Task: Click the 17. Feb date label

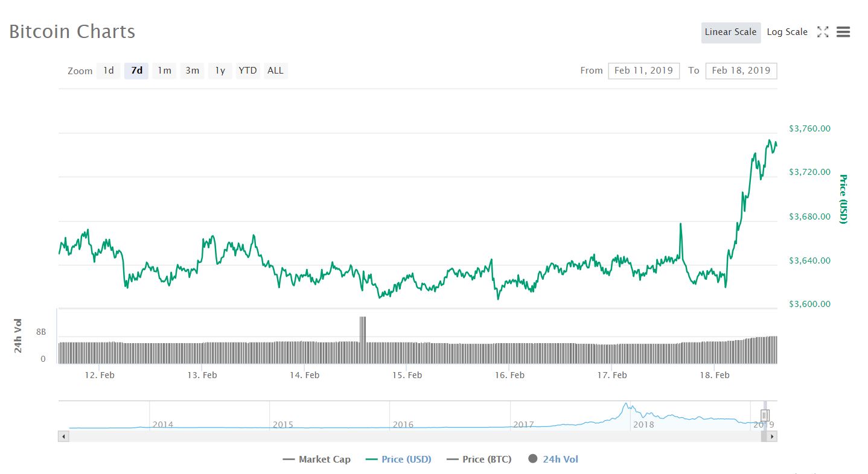Action: 612,375
